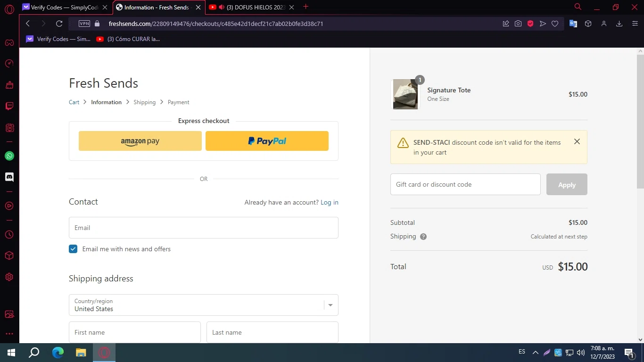Open GX Control speedometer icon in sidebar

[x=9, y=64]
